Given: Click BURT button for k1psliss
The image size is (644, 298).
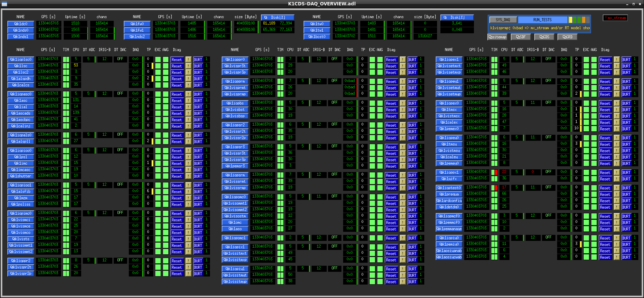Looking at the screenshot, I should coord(198,204).
